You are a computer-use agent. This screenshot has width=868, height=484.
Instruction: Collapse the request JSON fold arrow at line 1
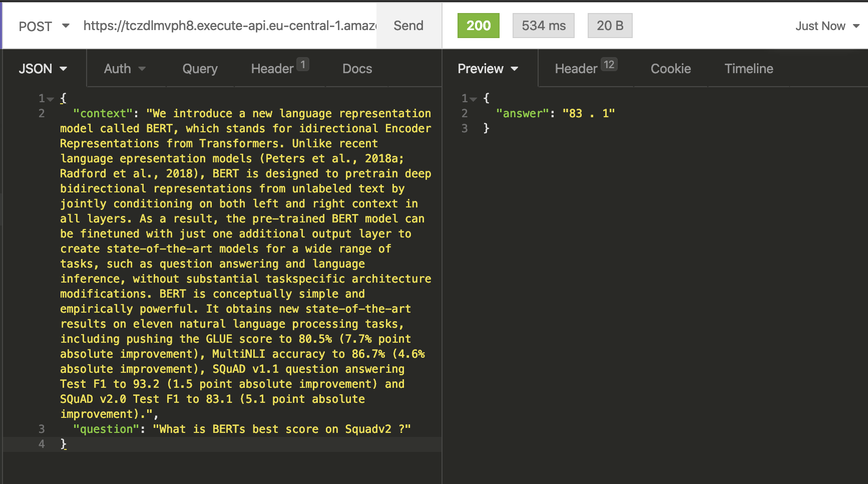point(51,99)
